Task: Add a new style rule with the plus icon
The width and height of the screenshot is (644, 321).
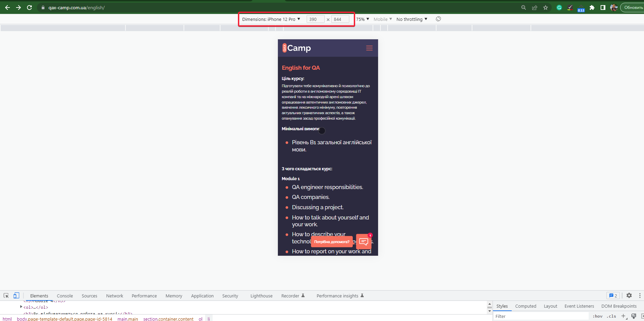Action: 623,316
